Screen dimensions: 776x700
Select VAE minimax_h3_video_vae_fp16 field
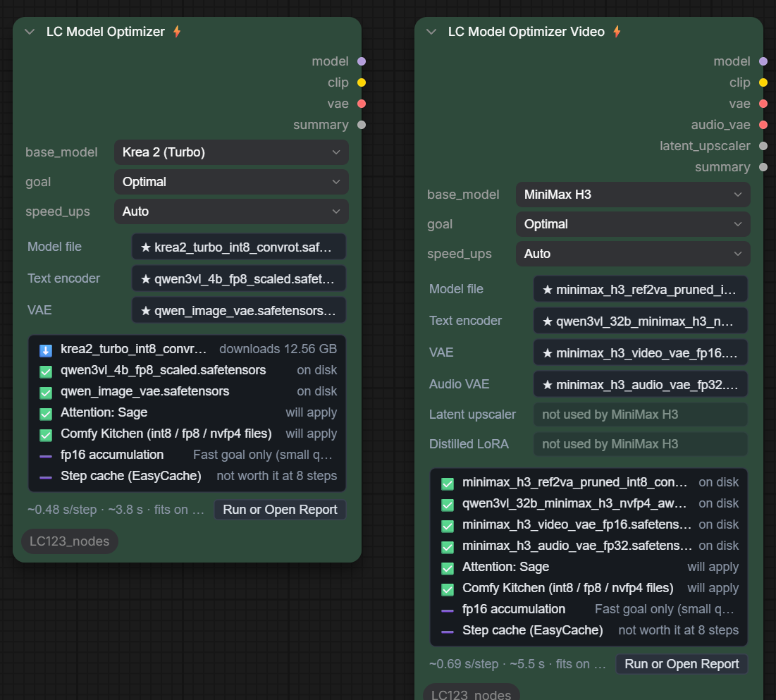(641, 353)
